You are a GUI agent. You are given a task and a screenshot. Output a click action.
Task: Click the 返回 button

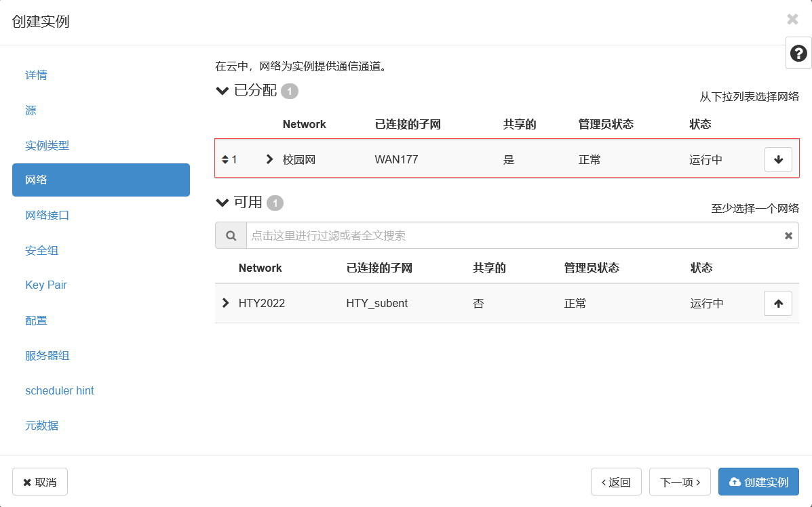pyautogui.click(x=616, y=482)
